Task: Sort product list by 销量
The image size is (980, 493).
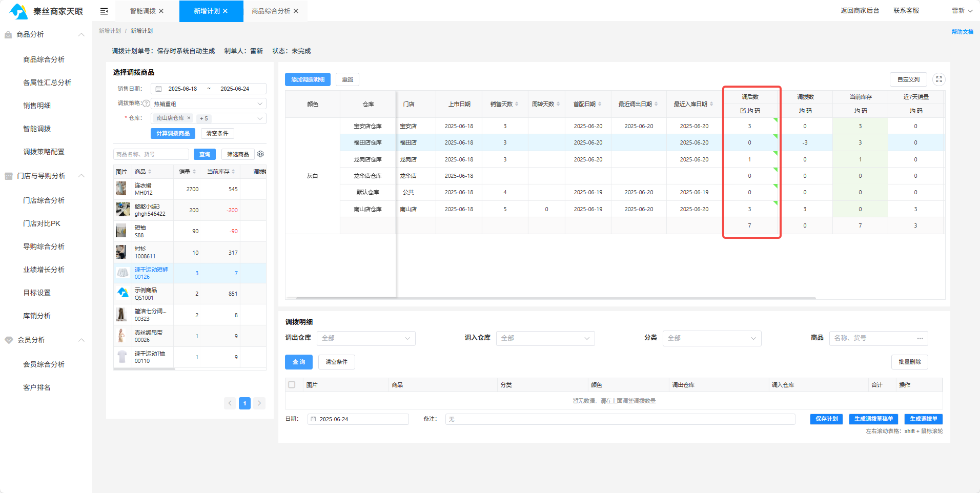Action: (194, 172)
